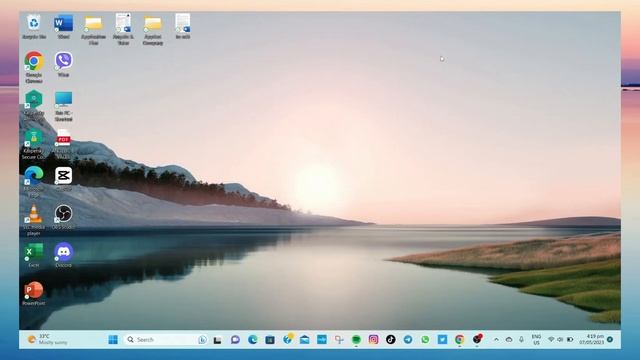Launch the Word shortcut on the desktop
Screen dimensions: 640x360
coord(64,26)
